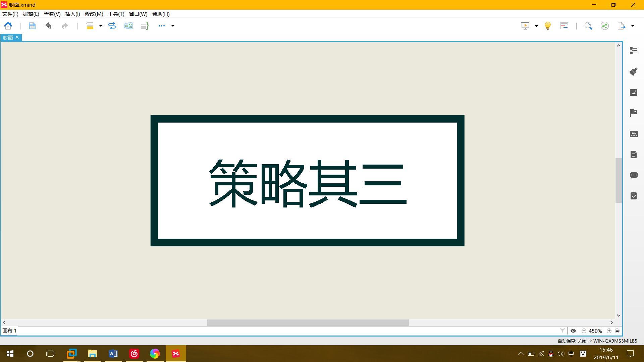This screenshot has width=644, height=362.
Task: Open brainstorming mode via lightbulb icon
Action: pos(547,26)
